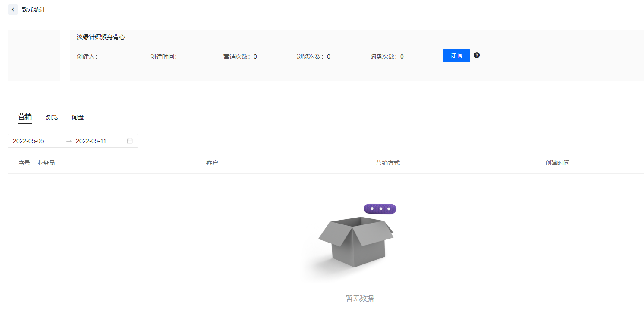Click the 序号 column header
Image resolution: width=644 pixels, height=311 pixels.
[24, 163]
